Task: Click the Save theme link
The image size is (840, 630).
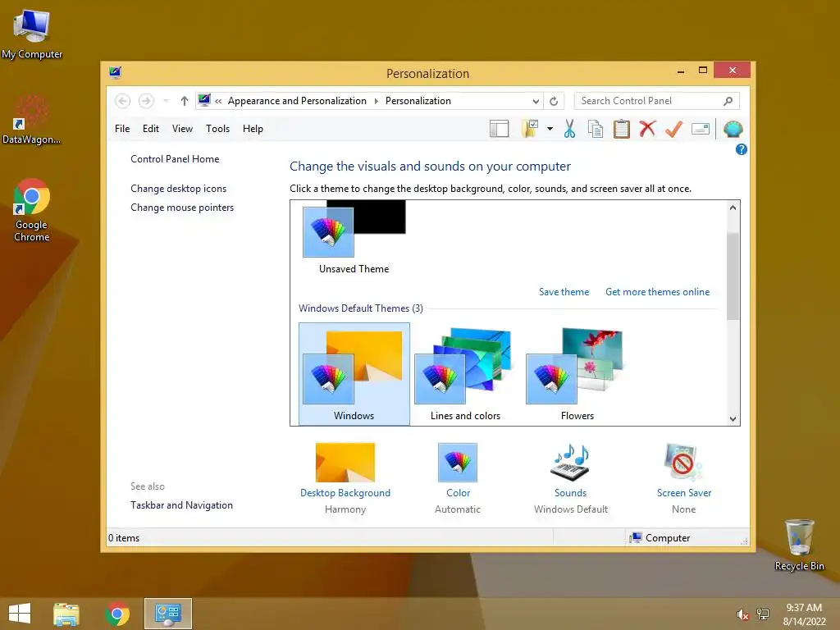Action: 564,292
